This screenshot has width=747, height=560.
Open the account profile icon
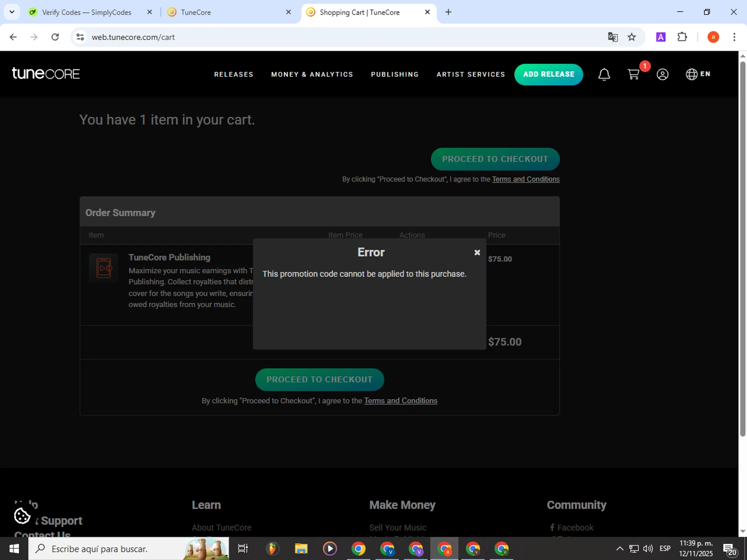[x=662, y=75]
